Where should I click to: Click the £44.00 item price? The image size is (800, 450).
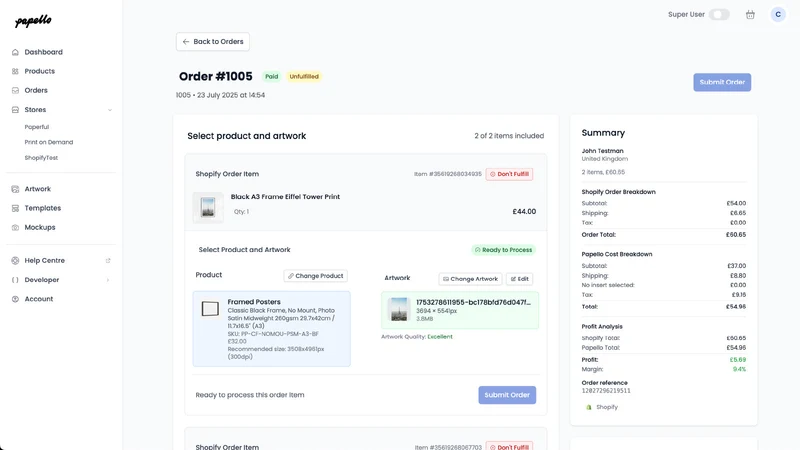[x=524, y=211]
